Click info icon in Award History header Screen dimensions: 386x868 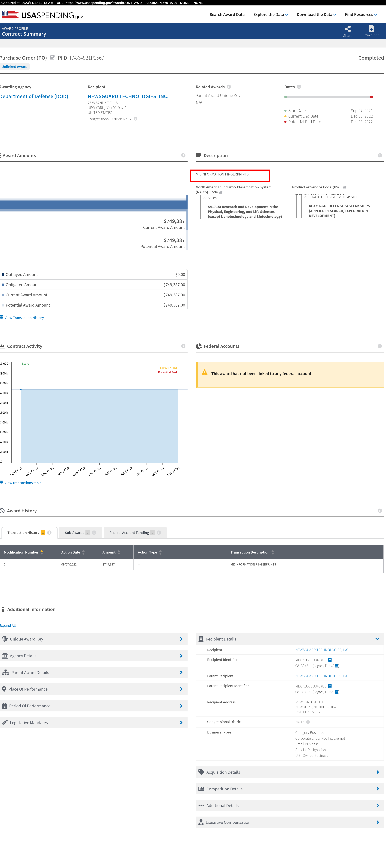coord(380,511)
